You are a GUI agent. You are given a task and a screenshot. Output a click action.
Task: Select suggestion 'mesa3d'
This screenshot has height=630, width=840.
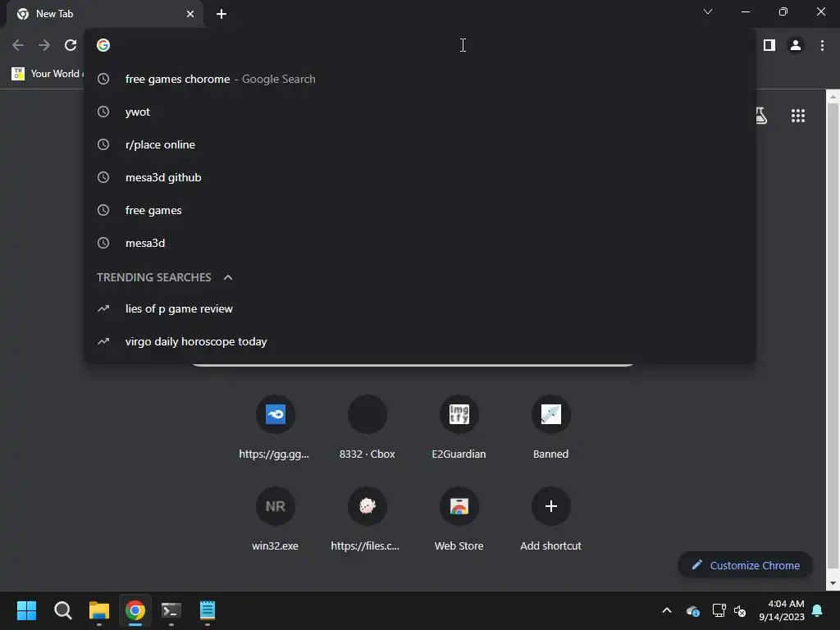(420, 243)
